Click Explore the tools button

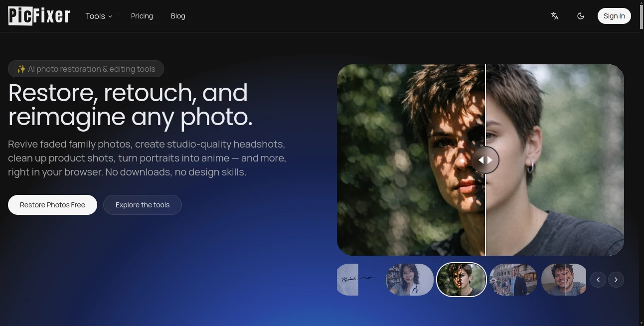coord(143,205)
